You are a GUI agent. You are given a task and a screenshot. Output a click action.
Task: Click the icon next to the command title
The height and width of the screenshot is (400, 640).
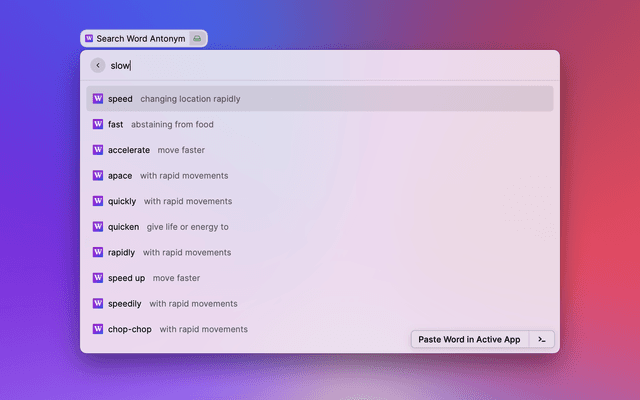pyautogui.click(x=197, y=39)
